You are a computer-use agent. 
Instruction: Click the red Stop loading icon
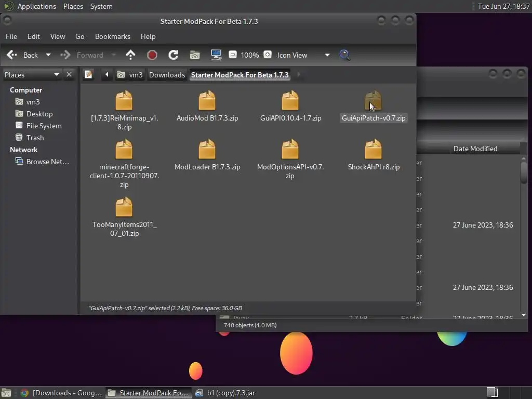(152, 55)
